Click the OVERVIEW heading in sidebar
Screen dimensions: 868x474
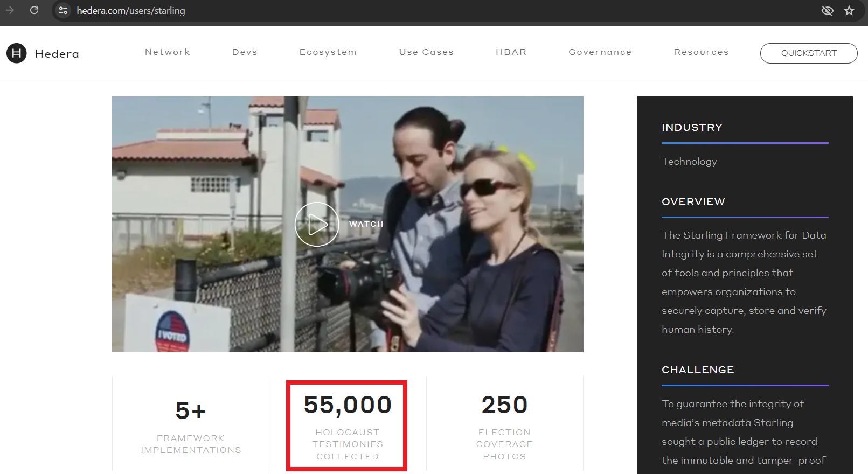coord(693,202)
